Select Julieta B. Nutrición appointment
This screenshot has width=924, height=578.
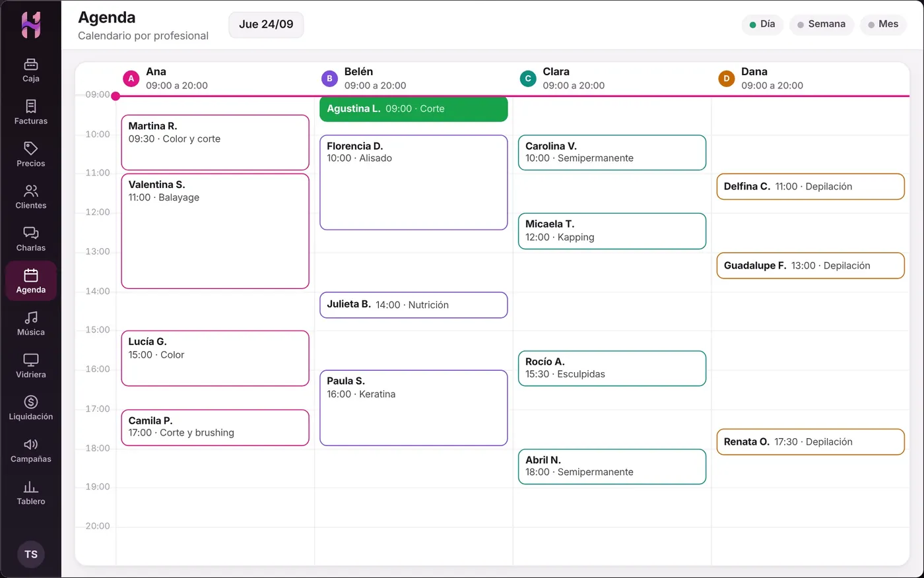point(414,305)
